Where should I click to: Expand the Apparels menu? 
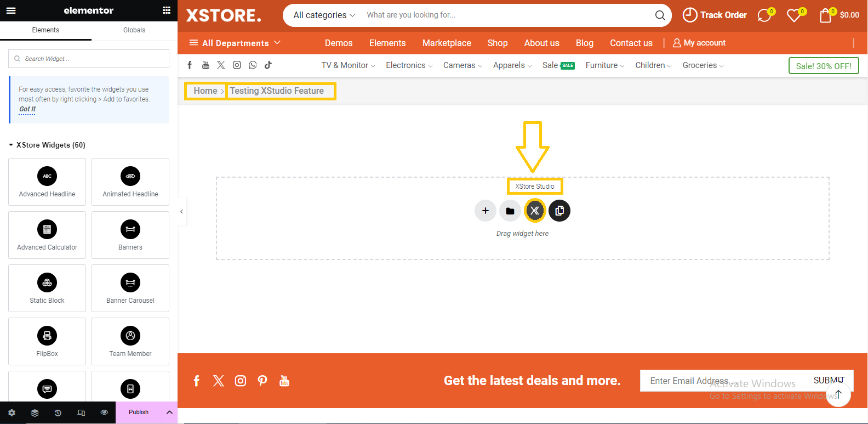(512, 65)
